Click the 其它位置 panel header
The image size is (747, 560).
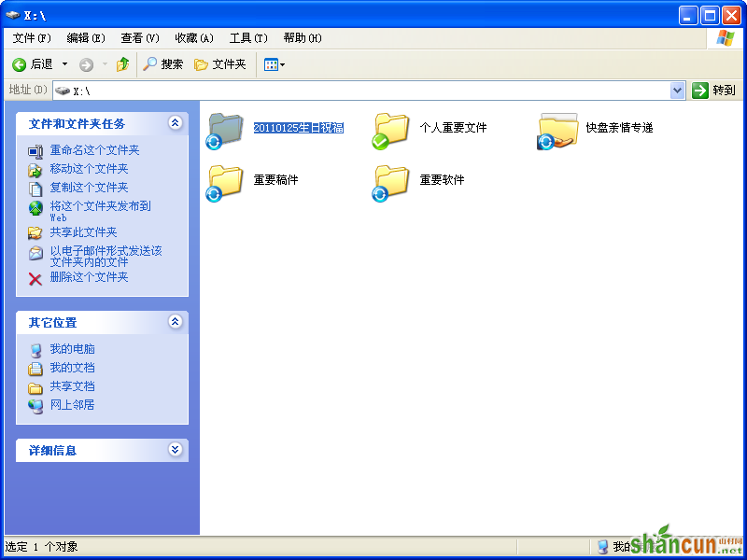pos(102,322)
